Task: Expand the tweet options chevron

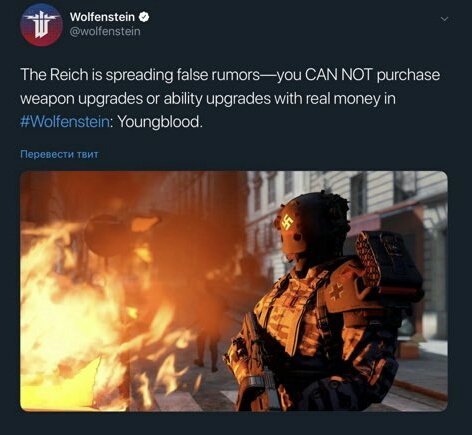Action: (x=444, y=19)
